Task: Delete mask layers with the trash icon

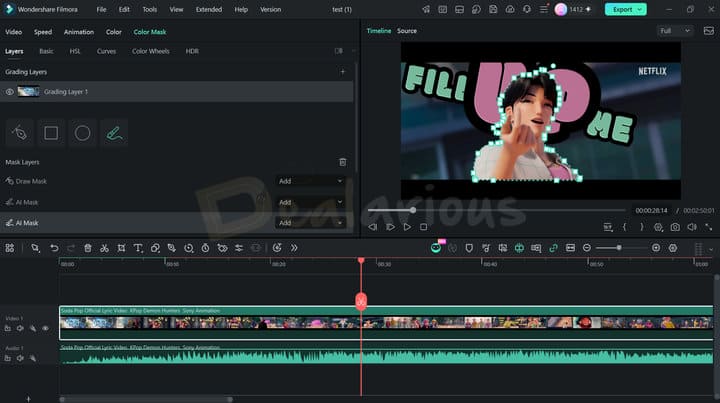Action: pos(343,162)
